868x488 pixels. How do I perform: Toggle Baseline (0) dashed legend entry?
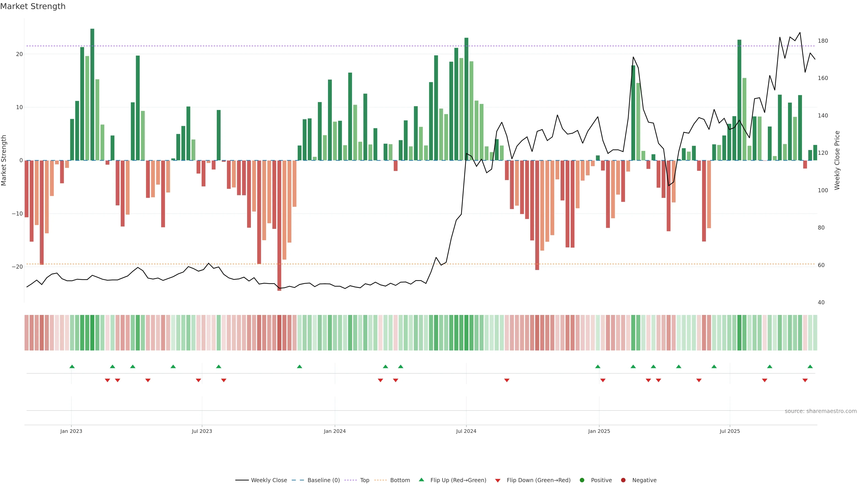(x=297, y=480)
